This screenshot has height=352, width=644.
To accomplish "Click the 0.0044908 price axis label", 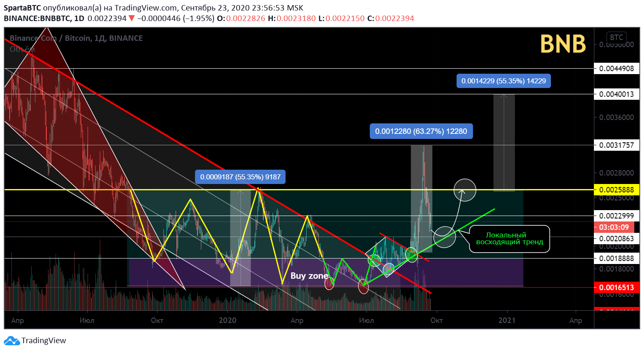I will pos(616,68).
